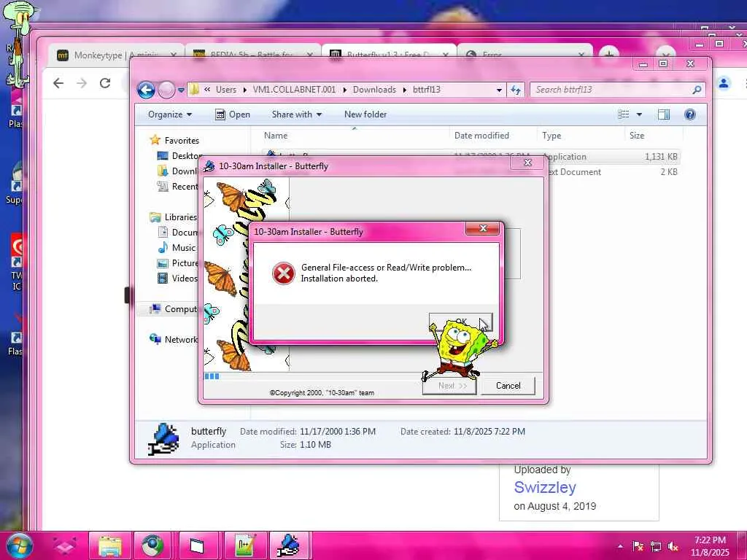This screenshot has width=747, height=560.
Task: Click Cancel in the Butterfly installer
Action: [x=508, y=386]
